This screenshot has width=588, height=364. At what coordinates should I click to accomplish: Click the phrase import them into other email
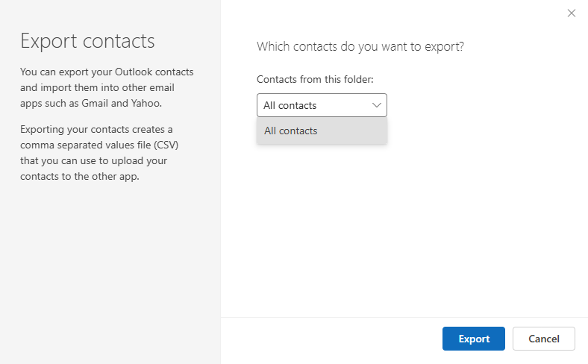click(107, 87)
